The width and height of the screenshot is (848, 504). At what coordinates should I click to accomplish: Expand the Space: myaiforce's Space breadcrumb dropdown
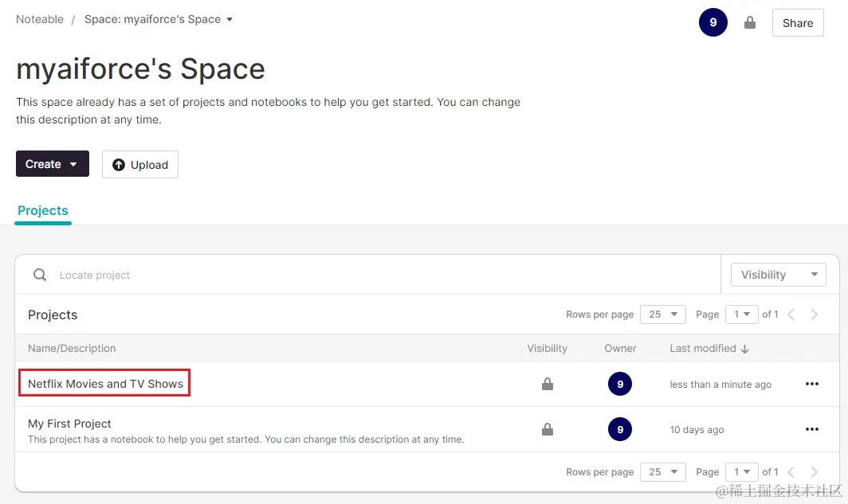(x=159, y=19)
